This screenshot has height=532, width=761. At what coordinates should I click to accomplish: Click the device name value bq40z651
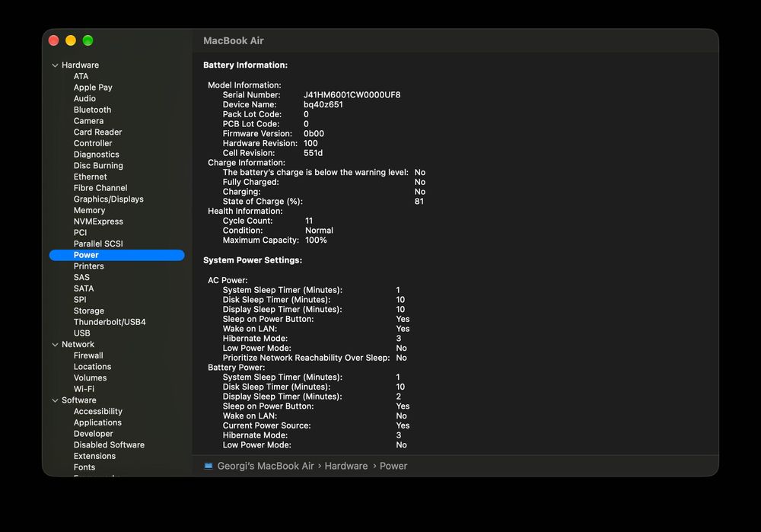click(323, 104)
